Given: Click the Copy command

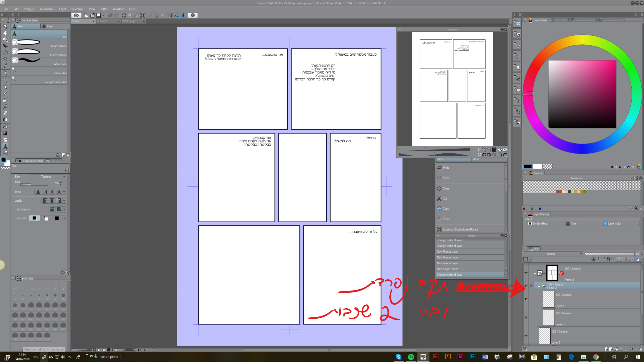Looking at the screenshot, I should click(446, 209).
